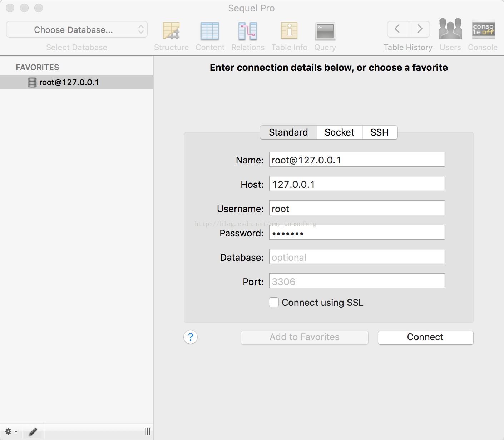
Task: Click the Add to Favorites button
Action: pyautogui.click(x=305, y=337)
